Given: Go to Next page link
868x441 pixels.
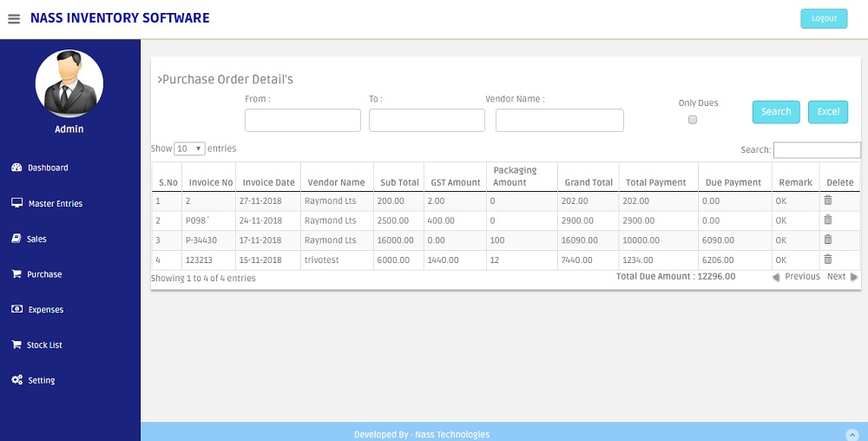Looking at the screenshot, I should click(x=836, y=277).
